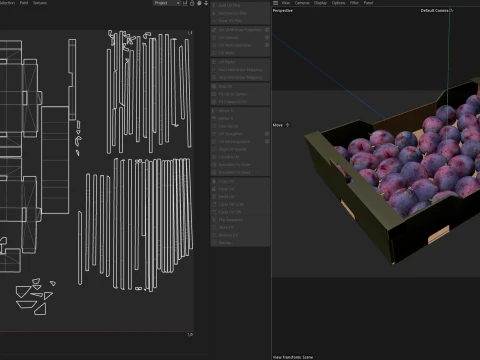Click the UV Peeler tool icon

click(x=214, y=62)
